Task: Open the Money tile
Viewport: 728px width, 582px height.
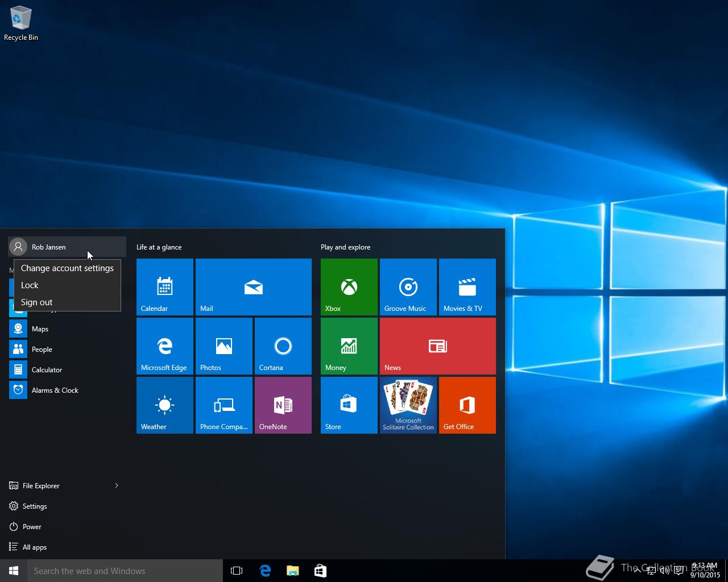Action: [x=349, y=346]
